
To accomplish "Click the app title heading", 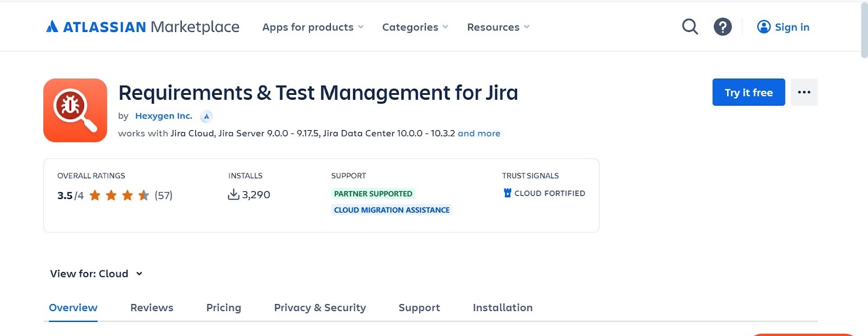I will point(318,93).
